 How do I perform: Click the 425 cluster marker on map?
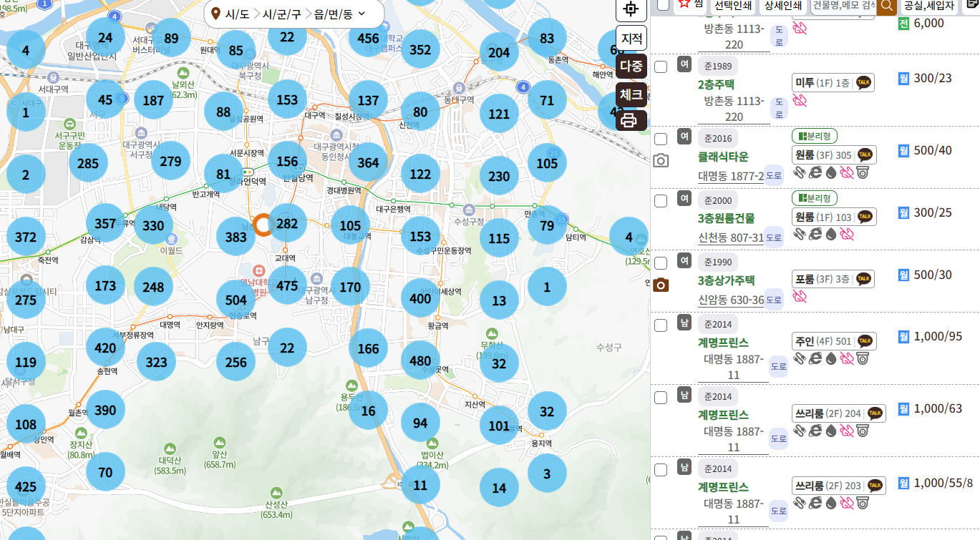[26, 487]
